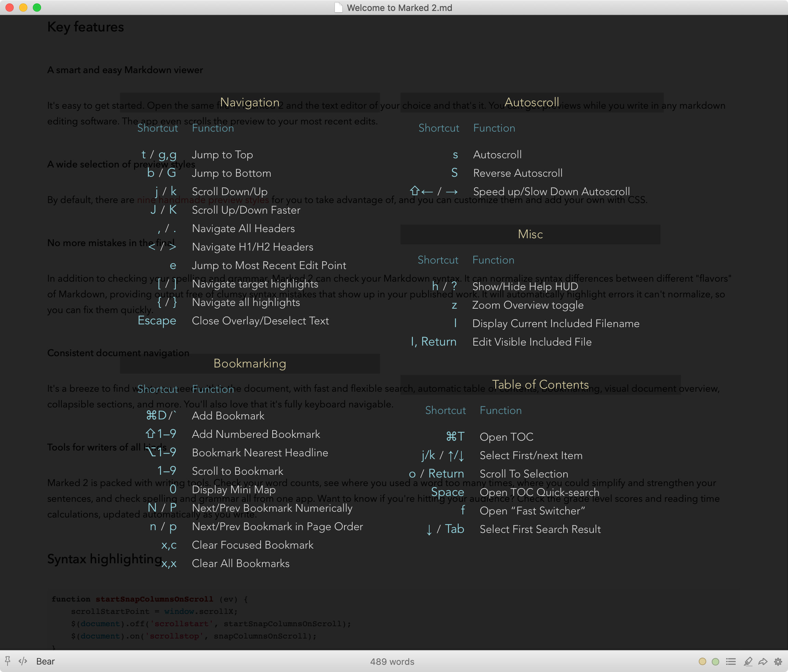
Task: Click the Autoscroll section heading
Action: point(532,102)
